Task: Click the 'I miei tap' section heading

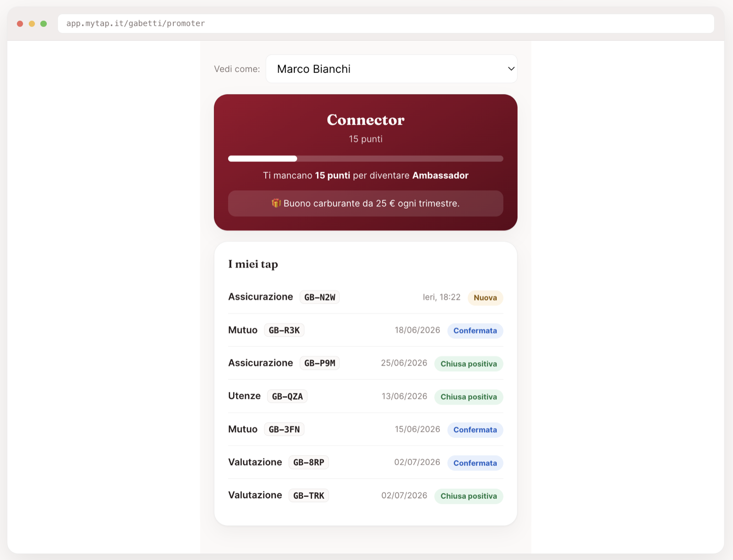Action: point(253,264)
